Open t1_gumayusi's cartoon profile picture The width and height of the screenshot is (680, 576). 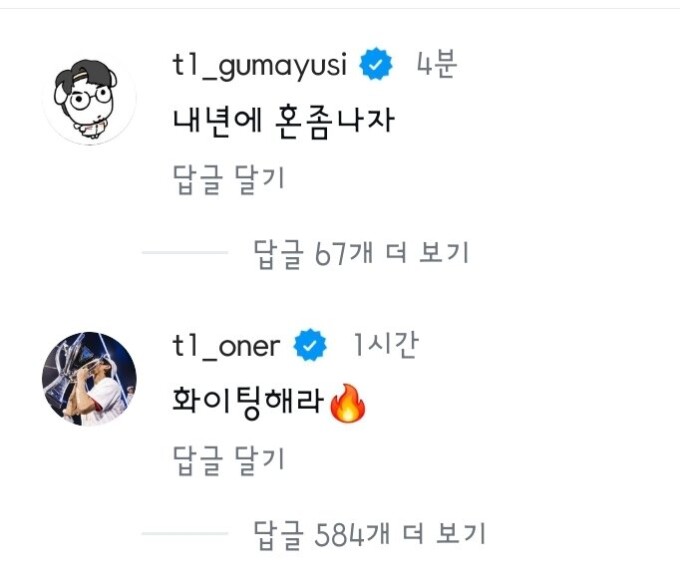pos(89,97)
